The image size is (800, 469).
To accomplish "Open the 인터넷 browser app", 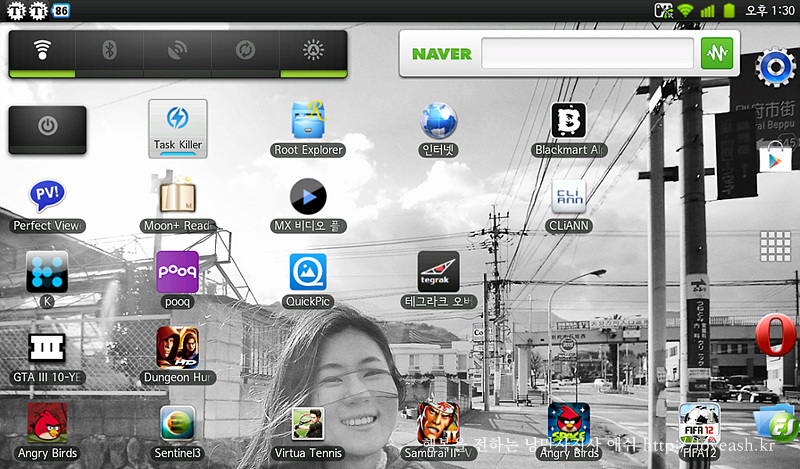I will coord(438,129).
